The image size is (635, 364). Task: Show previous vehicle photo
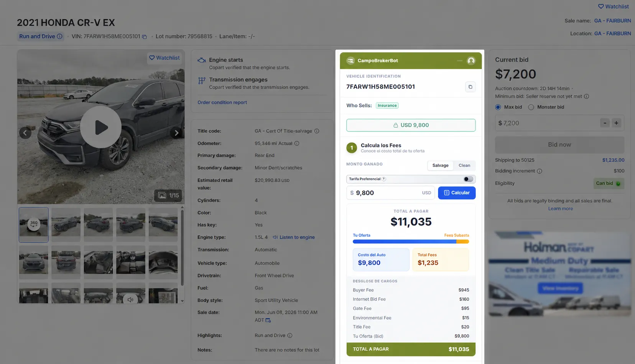25,133
